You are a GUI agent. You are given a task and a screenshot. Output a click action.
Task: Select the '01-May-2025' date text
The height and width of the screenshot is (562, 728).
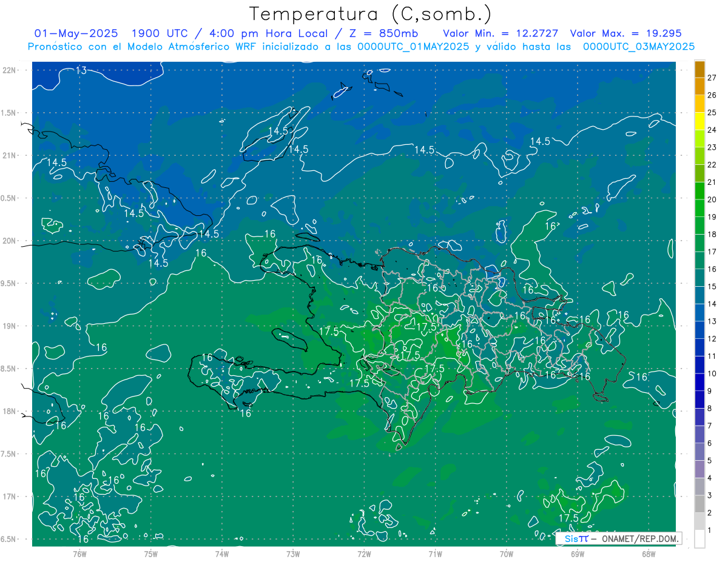(x=76, y=33)
